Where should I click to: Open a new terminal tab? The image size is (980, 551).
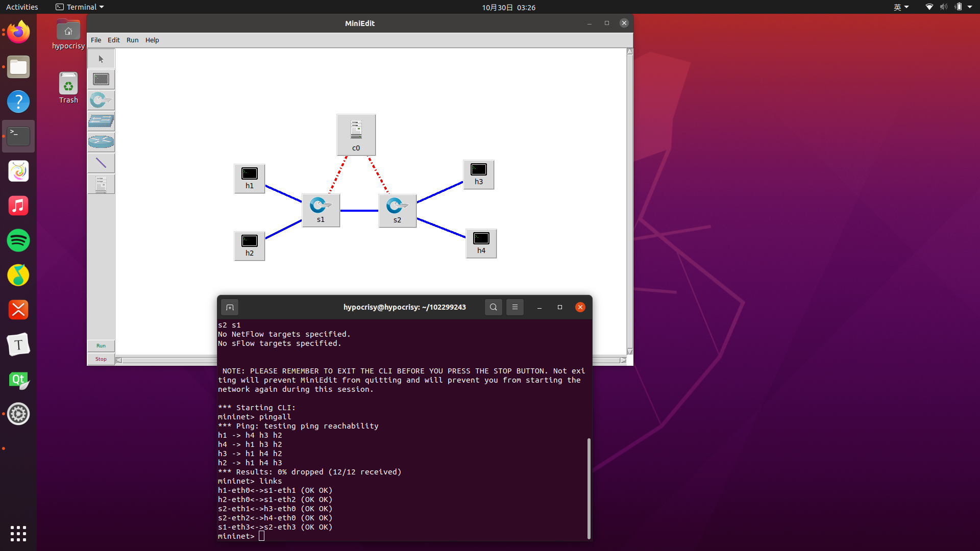point(230,307)
